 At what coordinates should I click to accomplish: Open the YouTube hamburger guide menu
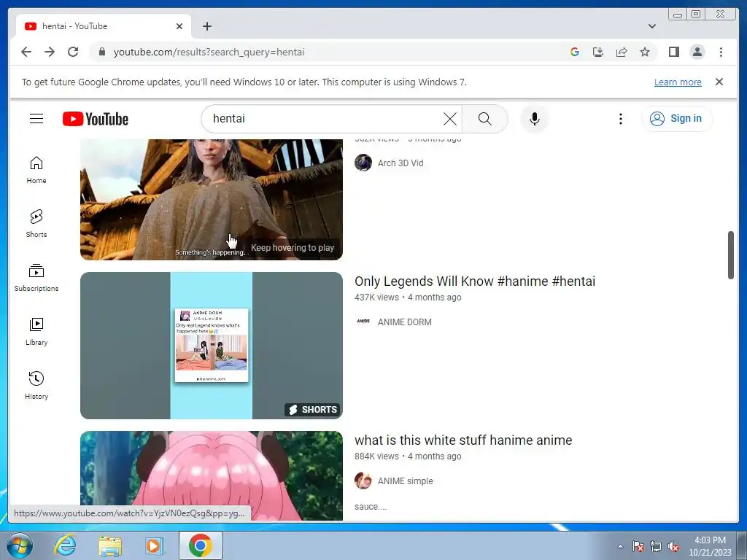36,119
